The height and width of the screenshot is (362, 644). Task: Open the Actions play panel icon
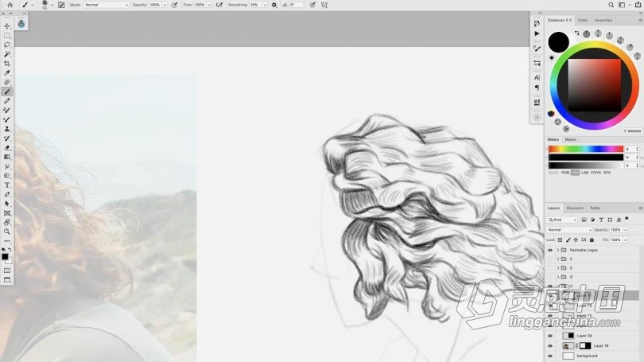(537, 33)
